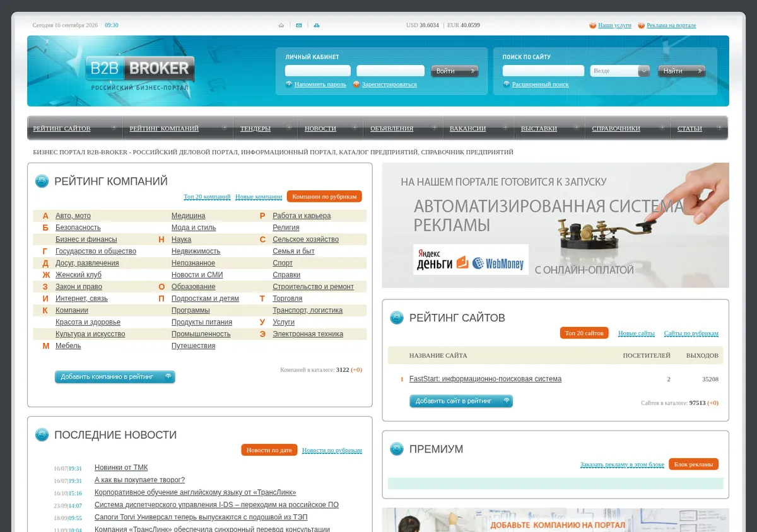Viewport: 757px width, 532px height.
Task: Click the blue icon beside Последние новости heading
Action: [42, 435]
